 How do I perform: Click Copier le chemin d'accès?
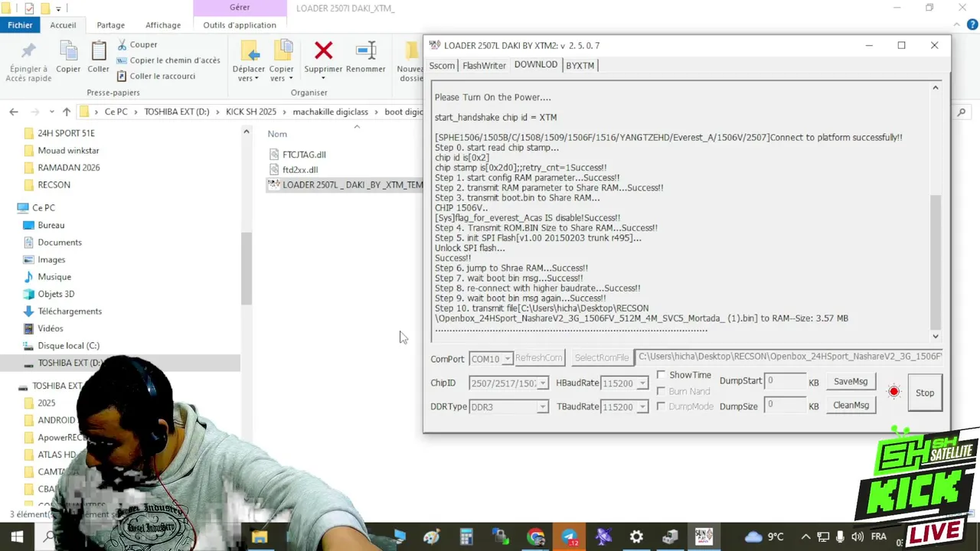coord(168,60)
